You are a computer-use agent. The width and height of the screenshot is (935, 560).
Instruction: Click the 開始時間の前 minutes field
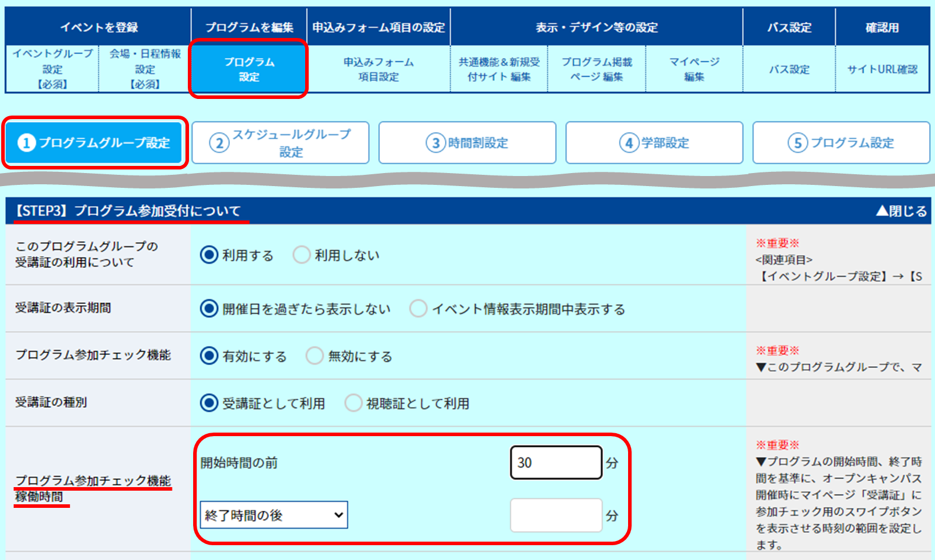pos(556,463)
